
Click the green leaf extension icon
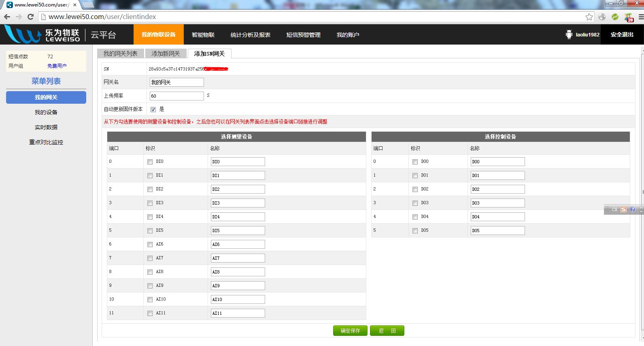(615, 17)
